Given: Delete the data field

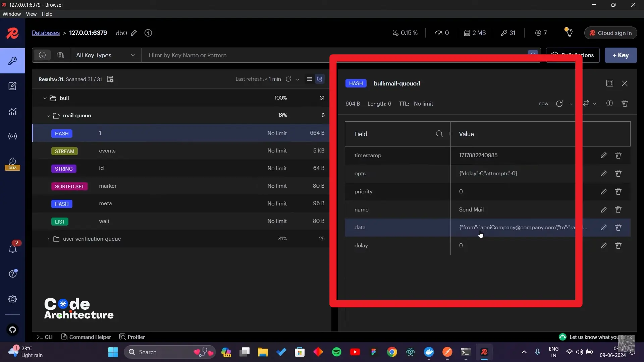Looking at the screenshot, I should 618,227.
